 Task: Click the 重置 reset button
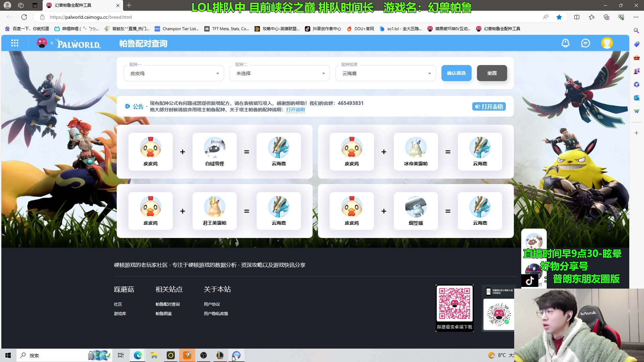click(492, 73)
